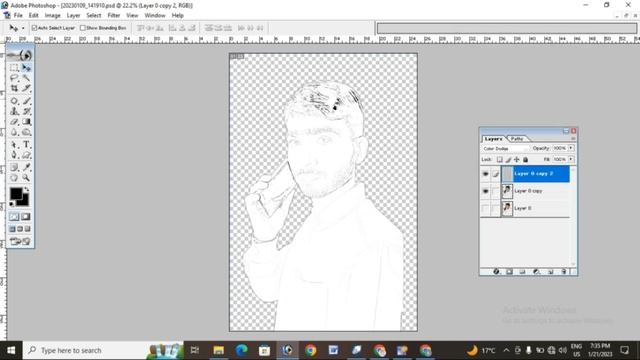Viewport: 640px width, 360px height.
Task: Reset default foreground and background colors
Action: click(12, 204)
